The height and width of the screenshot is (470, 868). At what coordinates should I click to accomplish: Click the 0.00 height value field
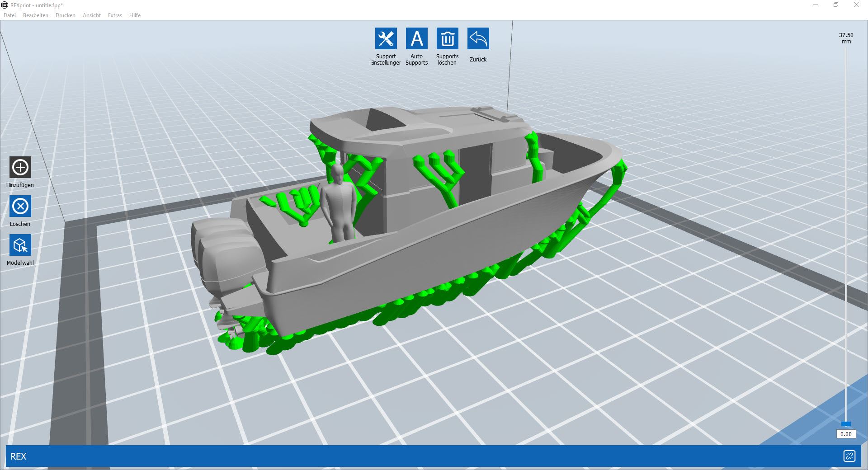click(846, 434)
